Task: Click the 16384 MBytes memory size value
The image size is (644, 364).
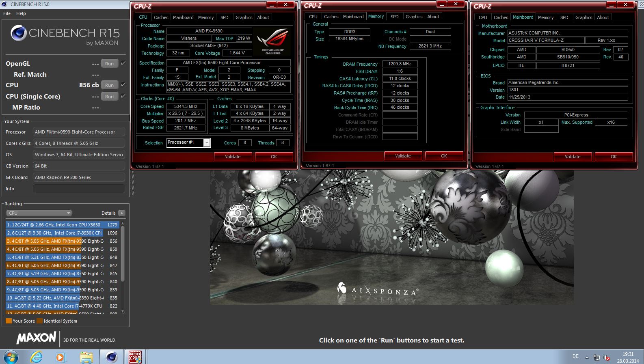Action: 349,39
